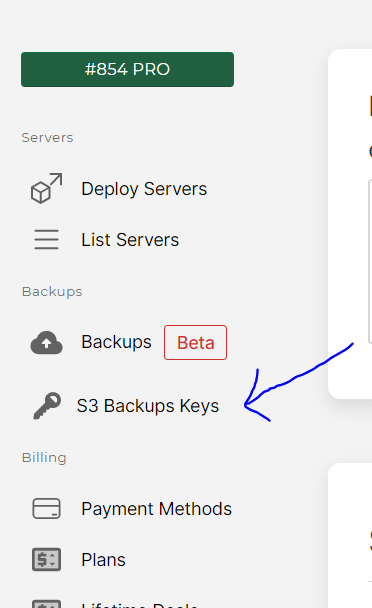Screen dimensions: 372x608
Task: Click the dollar-sign Plans icon
Action: pyautogui.click(x=47, y=560)
